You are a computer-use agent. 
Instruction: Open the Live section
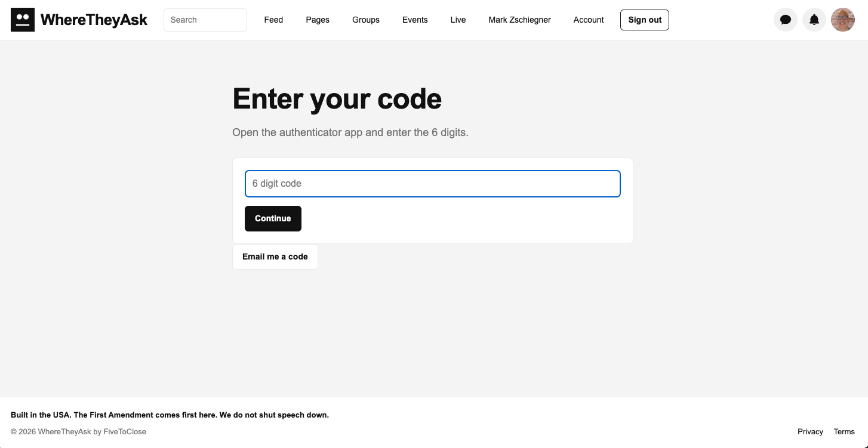[458, 20]
